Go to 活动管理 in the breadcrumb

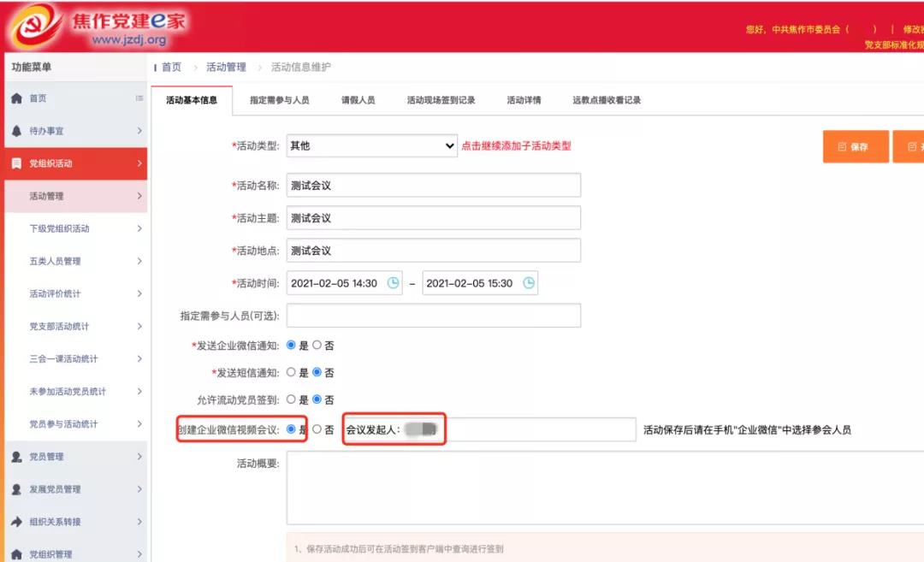[226, 68]
